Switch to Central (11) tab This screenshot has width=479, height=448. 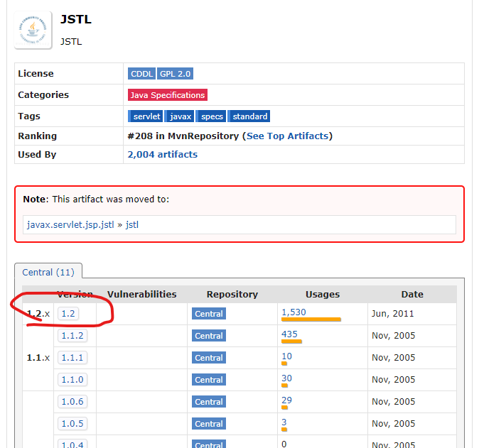click(x=48, y=272)
